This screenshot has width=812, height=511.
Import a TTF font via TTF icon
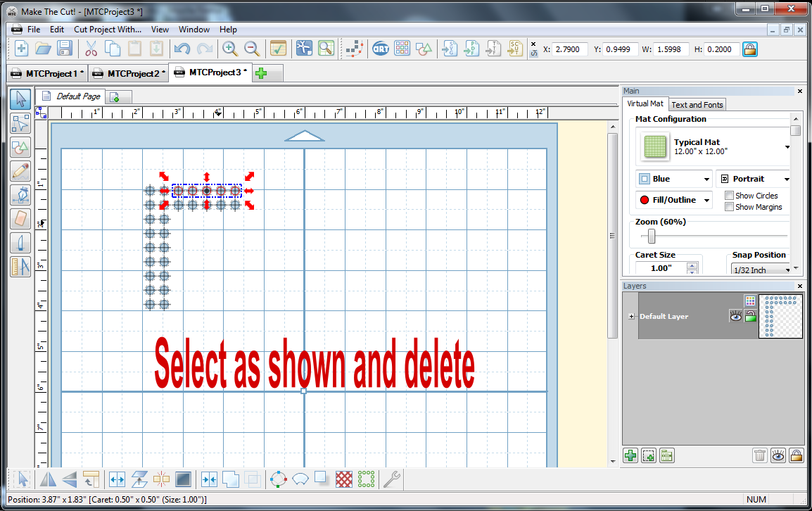click(493, 49)
